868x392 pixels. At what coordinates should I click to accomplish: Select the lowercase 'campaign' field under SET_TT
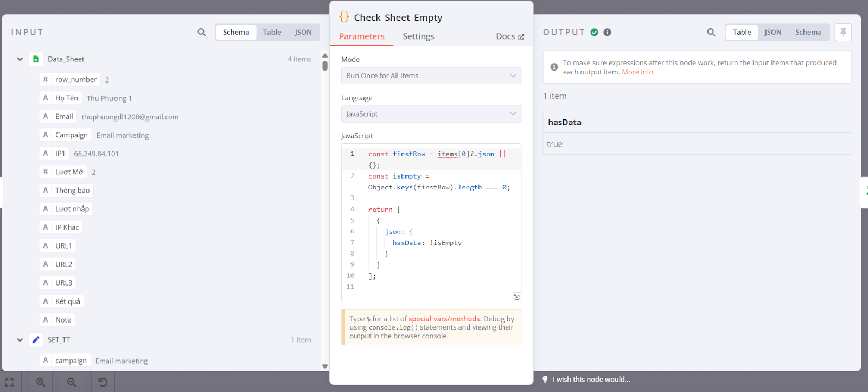(x=65, y=360)
